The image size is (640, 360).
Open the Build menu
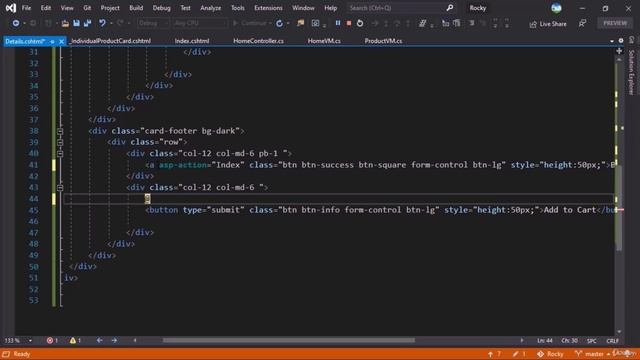[136, 8]
